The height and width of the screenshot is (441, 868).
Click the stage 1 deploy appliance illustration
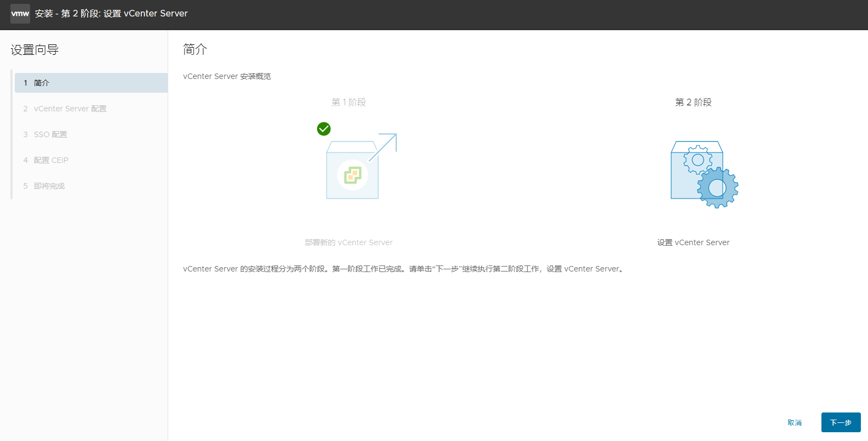pyautogui.click(x=361, y=166)
